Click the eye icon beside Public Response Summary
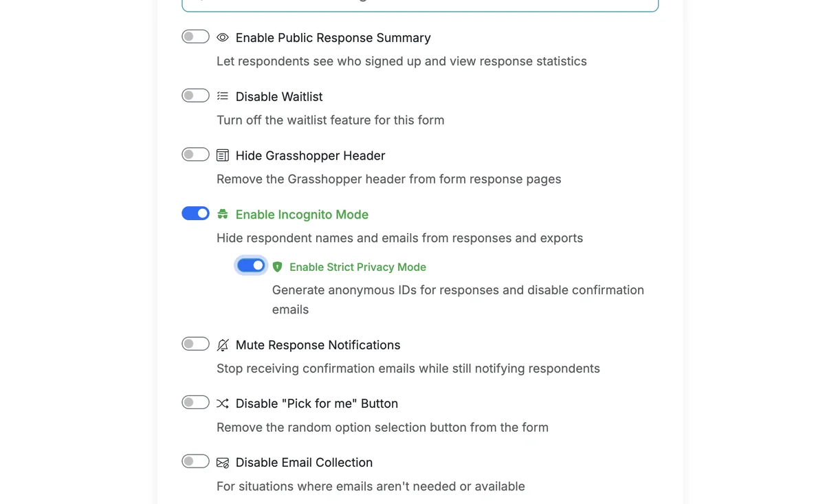The image size is (825, 504). pyautogui.click(x=222, y=37)
